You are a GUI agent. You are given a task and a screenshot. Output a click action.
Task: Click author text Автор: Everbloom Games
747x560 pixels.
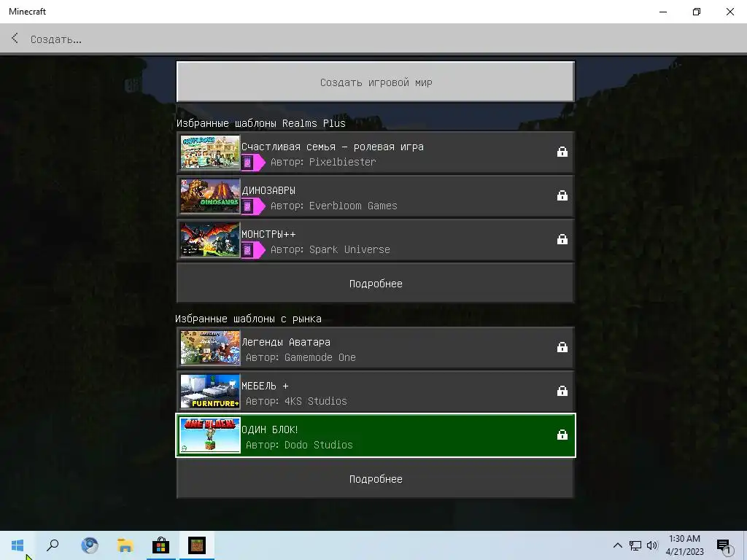pos(333,206)
